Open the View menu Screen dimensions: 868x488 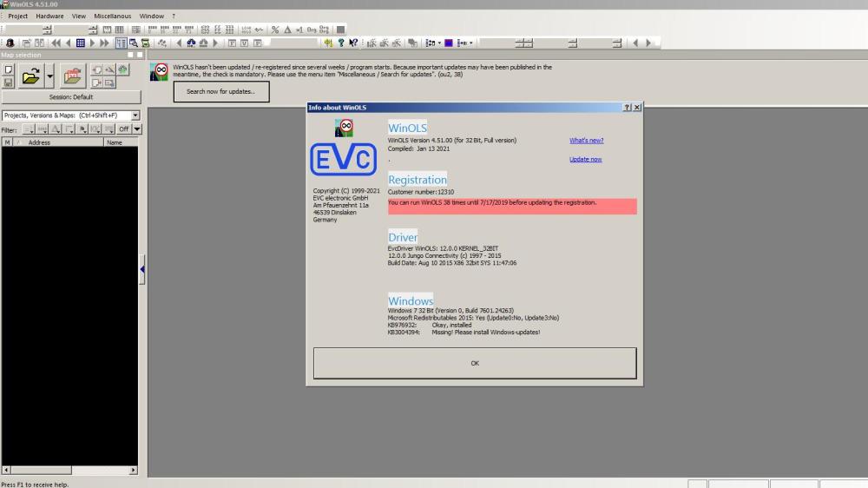pyautogui.click(x=79, y=16)
